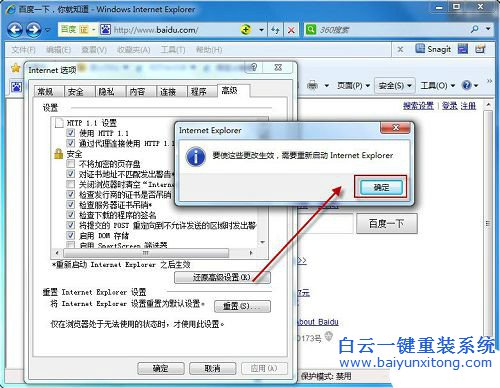500x388 pixels.
Task: Expand command bar overflow chevron
Action: tap(489, 81)
